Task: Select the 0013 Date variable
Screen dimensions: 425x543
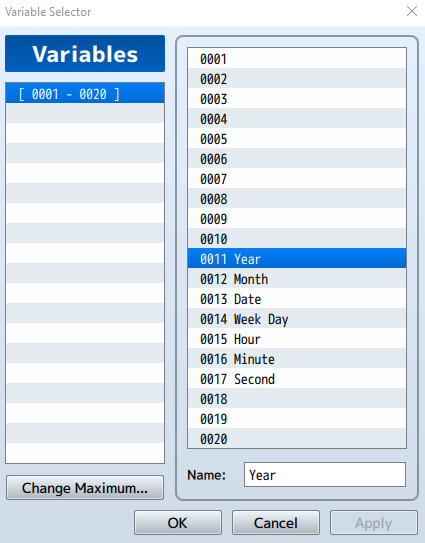Action: click(x=297, y=299)
